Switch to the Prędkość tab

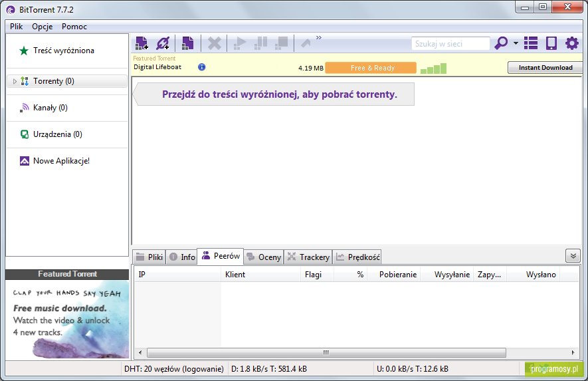pyautogui.click(x=357, y=257)
